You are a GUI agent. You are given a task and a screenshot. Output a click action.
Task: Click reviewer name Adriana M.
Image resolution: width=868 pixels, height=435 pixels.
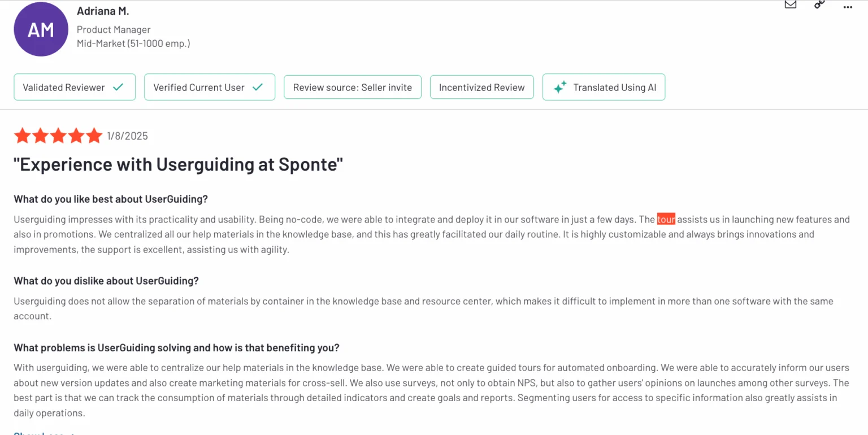pyautogui.click(x=103, y=11)
